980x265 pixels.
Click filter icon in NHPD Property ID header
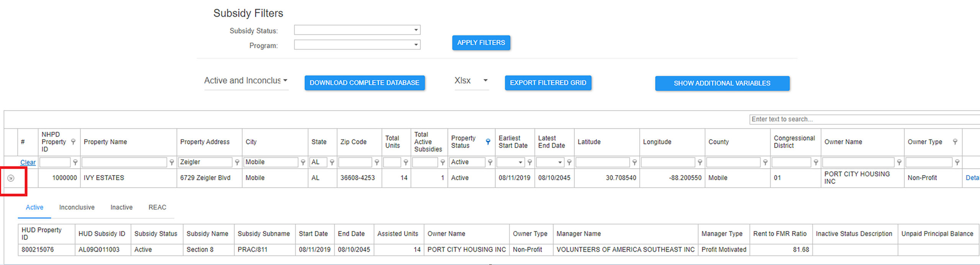point(73,142)
